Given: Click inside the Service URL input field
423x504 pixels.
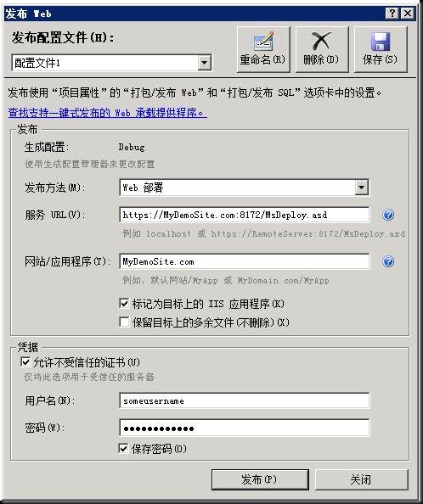Looking at the screenshot, I should [x=244, y=215].
